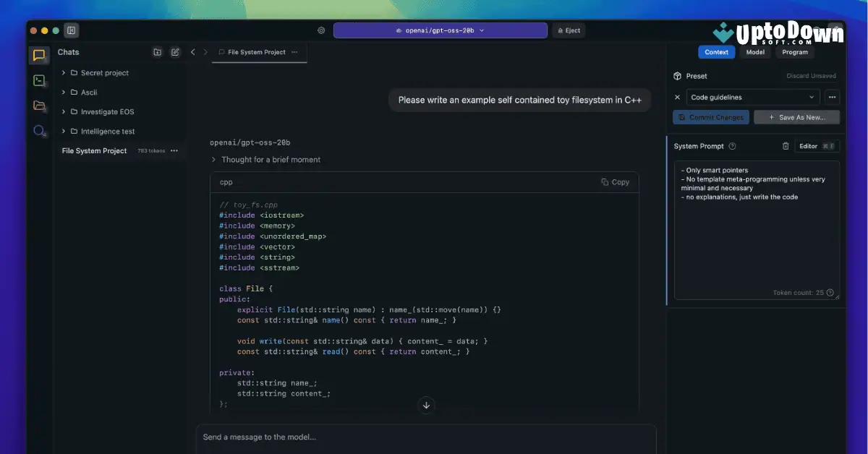Viewport: 868px width, 454px height.
Task: Create a new folder using the Chats panel icon
Action: 157,52
